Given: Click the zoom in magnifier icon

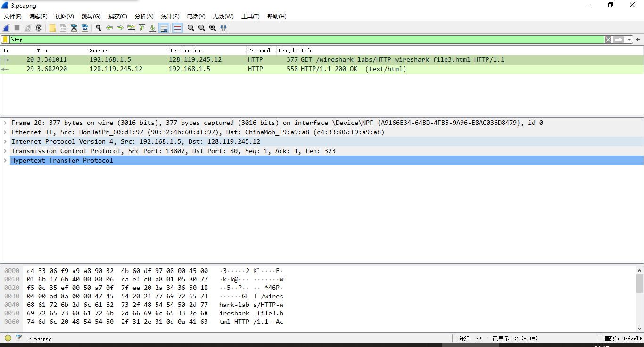Looking at the screenshot, I should tap(191, 28).
